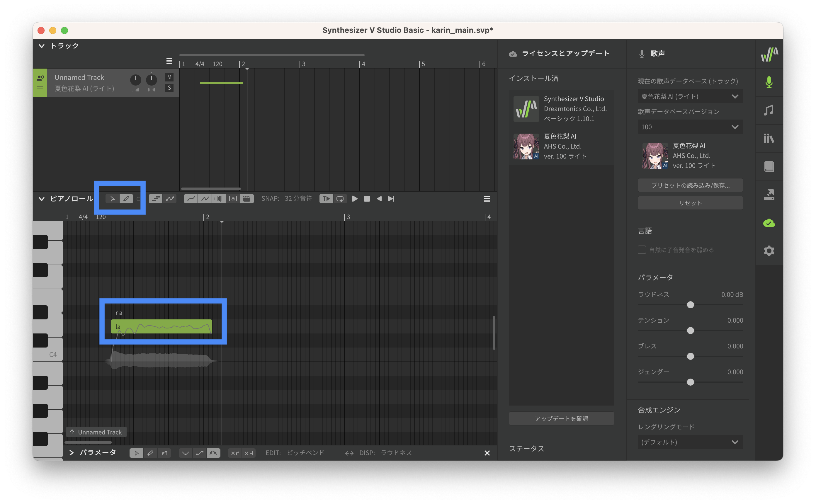Image resolution: width=816 pixels, height=504 pixels.
Task: Click the stepped notes view icon
Action: point(156,199)
